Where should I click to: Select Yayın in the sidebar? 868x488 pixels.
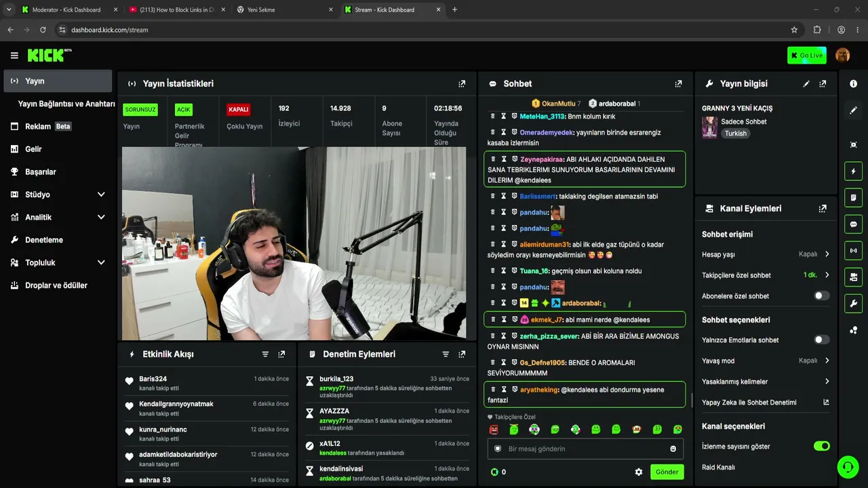tap(58, 81)
